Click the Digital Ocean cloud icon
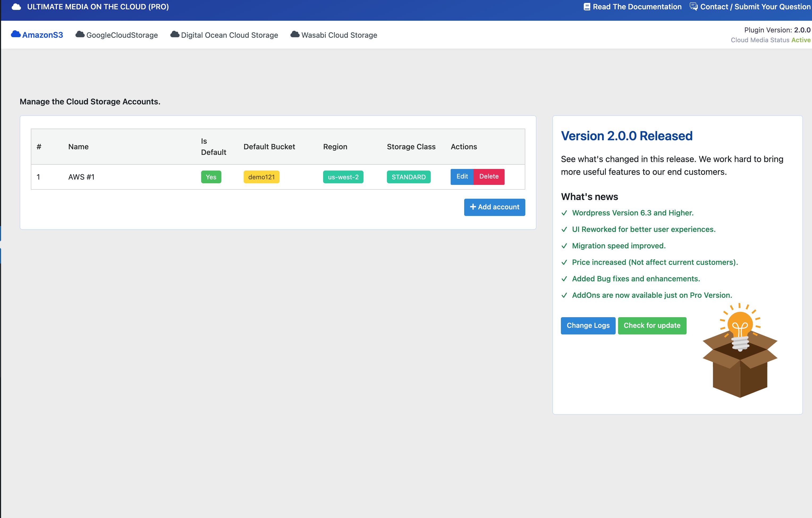The width and height of the screenshot is (812, 518). [175, 34]
